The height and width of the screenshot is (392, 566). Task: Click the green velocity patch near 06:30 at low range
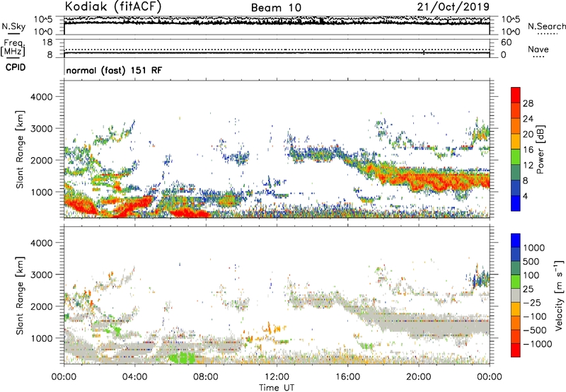[182, 358]
